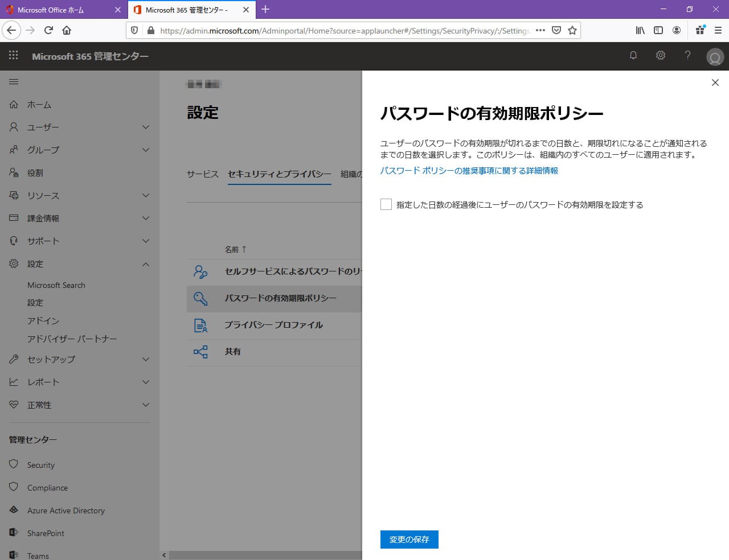Expand the サポート menu chevron
729x560 pixels.
click(x=146, y=241)
